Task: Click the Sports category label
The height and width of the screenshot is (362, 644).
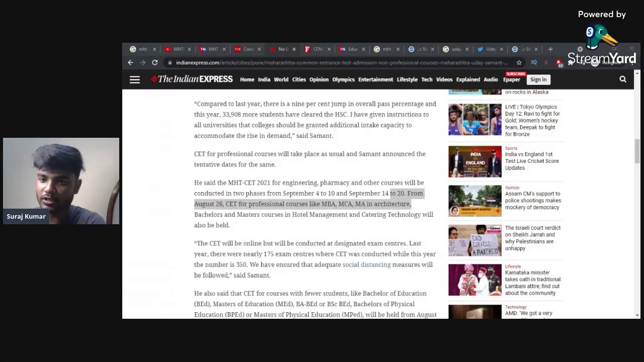Action: (x=511, y=148)
